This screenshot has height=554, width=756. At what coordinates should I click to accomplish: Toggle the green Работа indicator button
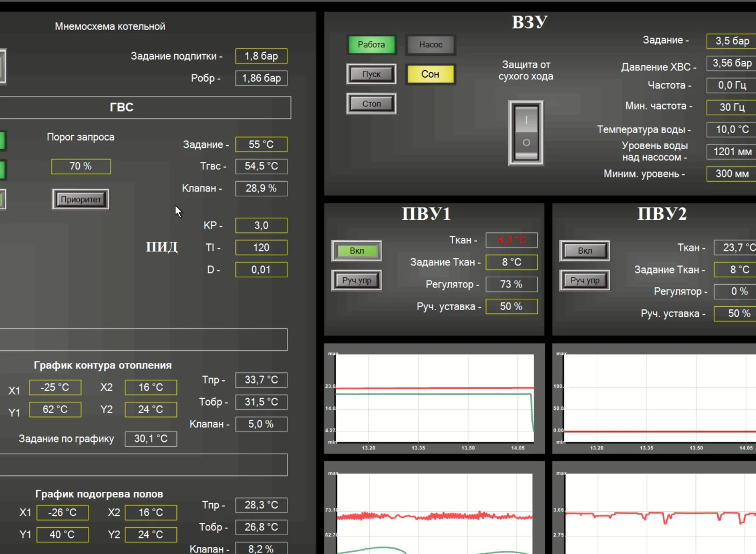[372, 45]
